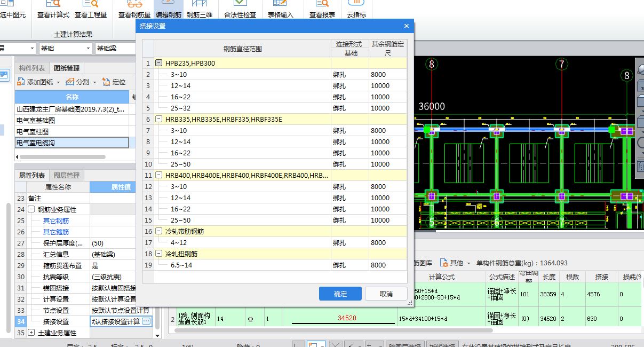Open 分割 dropdown arrow
644x347 pixels.
94,82
